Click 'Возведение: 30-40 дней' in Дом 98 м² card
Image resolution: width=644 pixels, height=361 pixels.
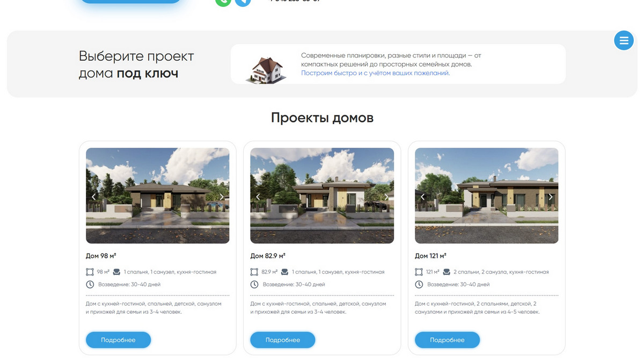pos(129,284)
